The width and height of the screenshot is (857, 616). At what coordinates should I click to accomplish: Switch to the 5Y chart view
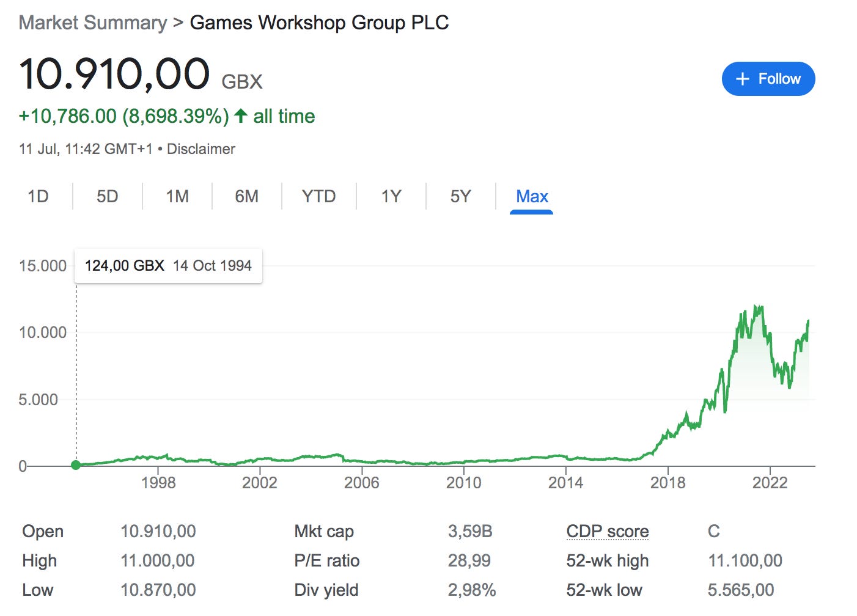pyautogui.click(x=461, y=196)
